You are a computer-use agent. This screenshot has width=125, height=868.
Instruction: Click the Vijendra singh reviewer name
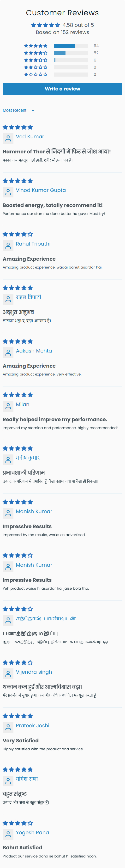coord(34,672)
